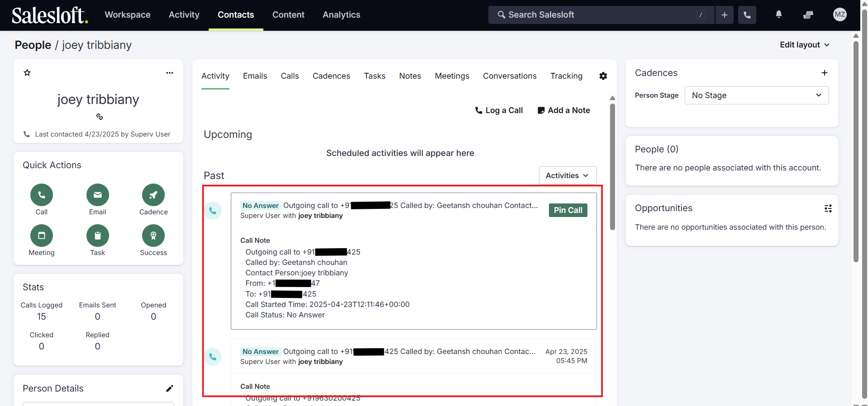Switch to the Cadences tab
Image resolution: width=868 pixels, height=406 pixels.
tap(331, 76)
